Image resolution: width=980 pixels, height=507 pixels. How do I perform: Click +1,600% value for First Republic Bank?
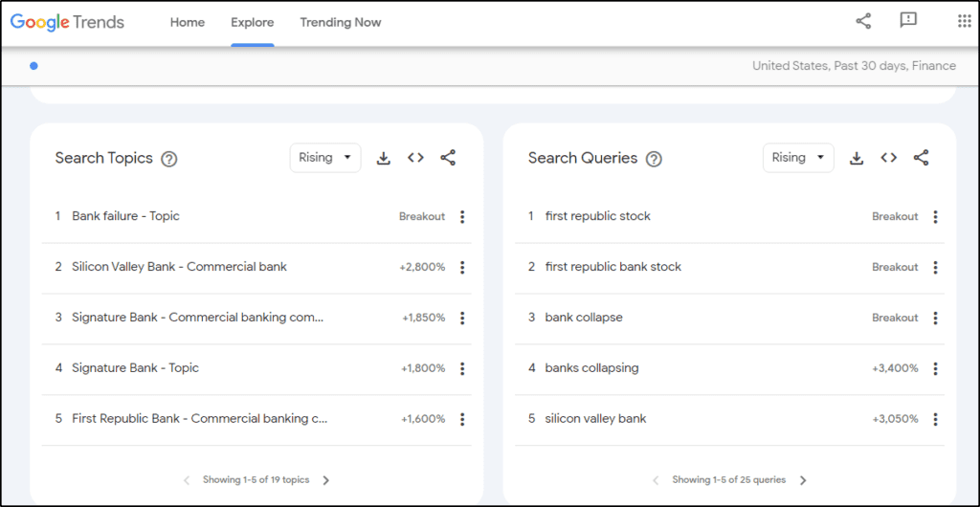tap(423, 419)
